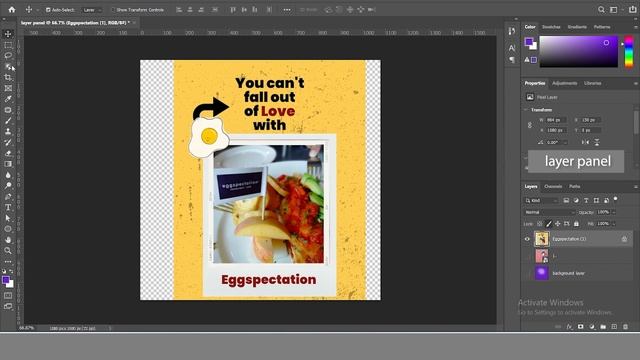Select the Path Selection tool
Viewport: 640px width, 360px height.
(x=8, y=218)
